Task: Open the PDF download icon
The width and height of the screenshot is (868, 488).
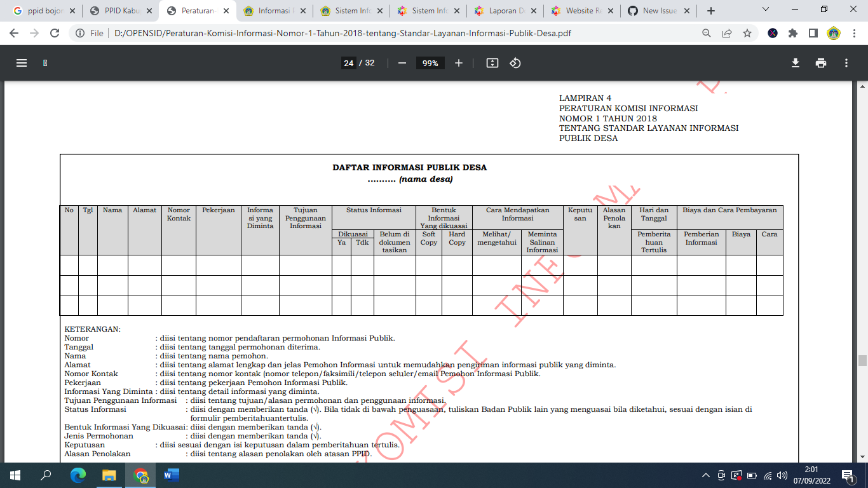Action: [x=794, y=63]
